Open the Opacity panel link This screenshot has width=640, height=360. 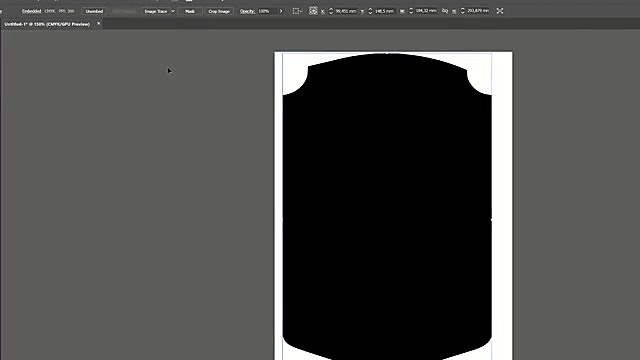click(x=247, y=11)
